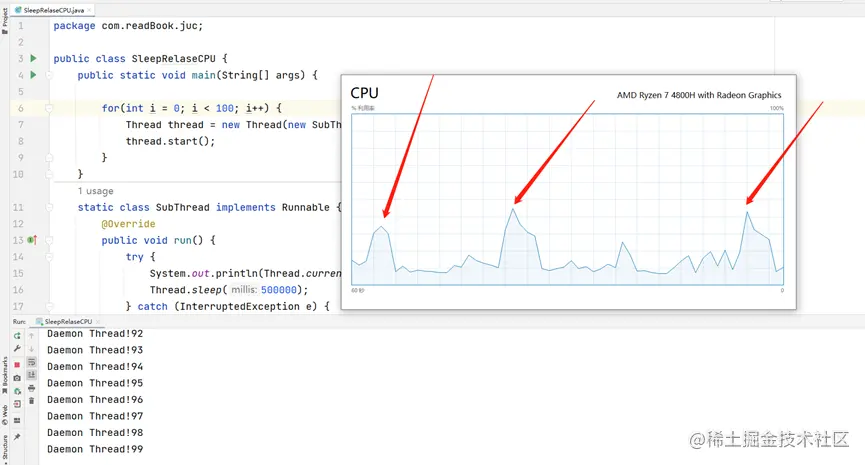The width and height of the screenshot is (865, 465).
Task: Click the 'Daemon Thread!92' console line
Action: tap(95, 334)
